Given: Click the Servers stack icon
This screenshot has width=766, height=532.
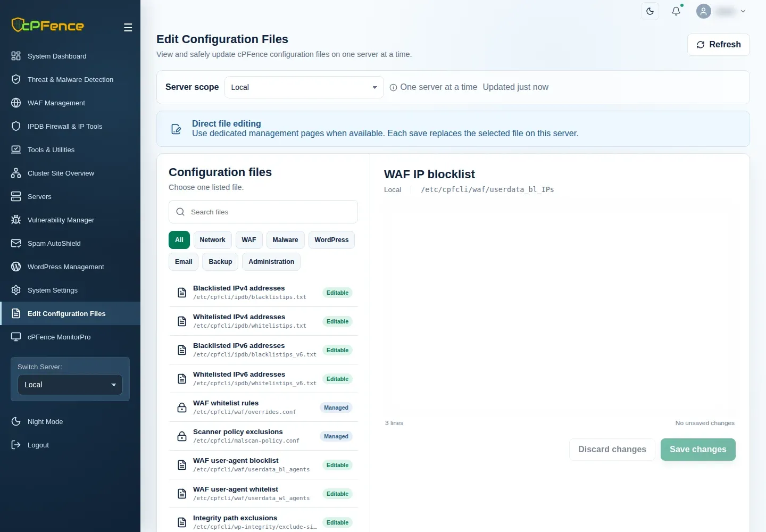Looking at the screenshot, I should 16,196.
